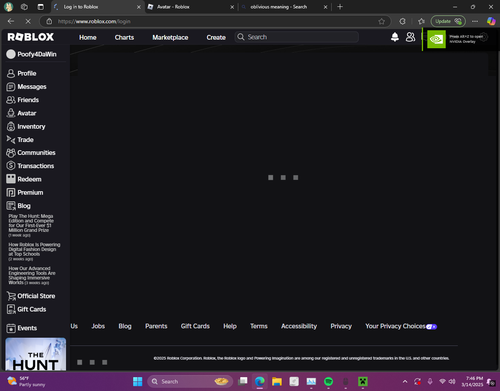Open Edge workspaces icon

point(24,7)
